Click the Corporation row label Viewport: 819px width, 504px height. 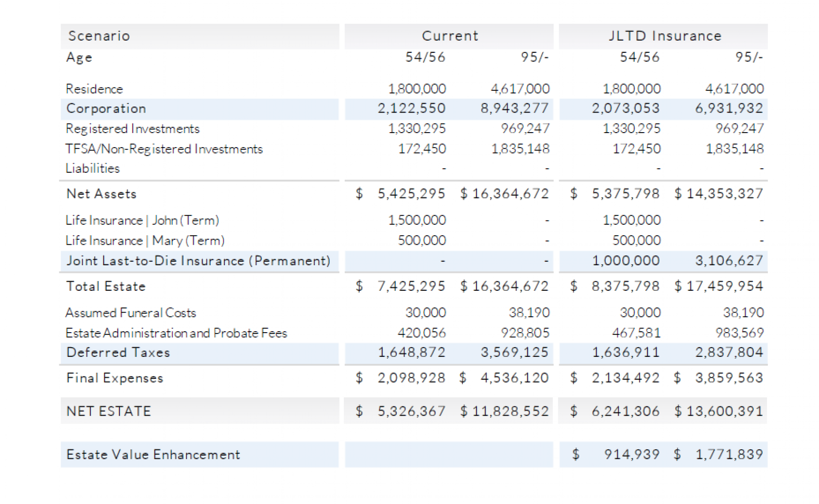pyautogui.click(x=106, y=109)
